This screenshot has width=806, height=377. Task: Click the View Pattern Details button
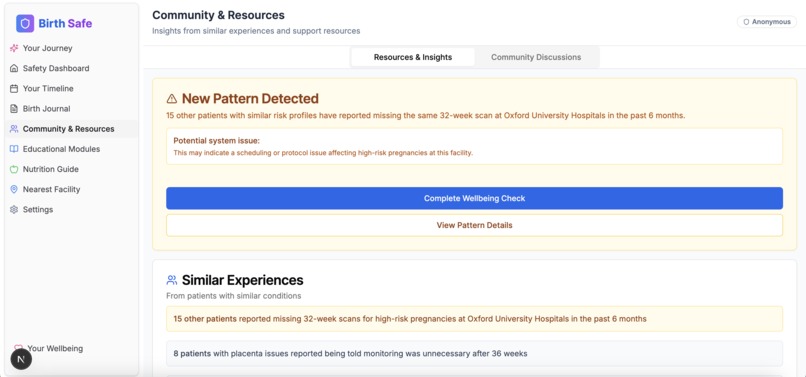[x=474, y=225]
